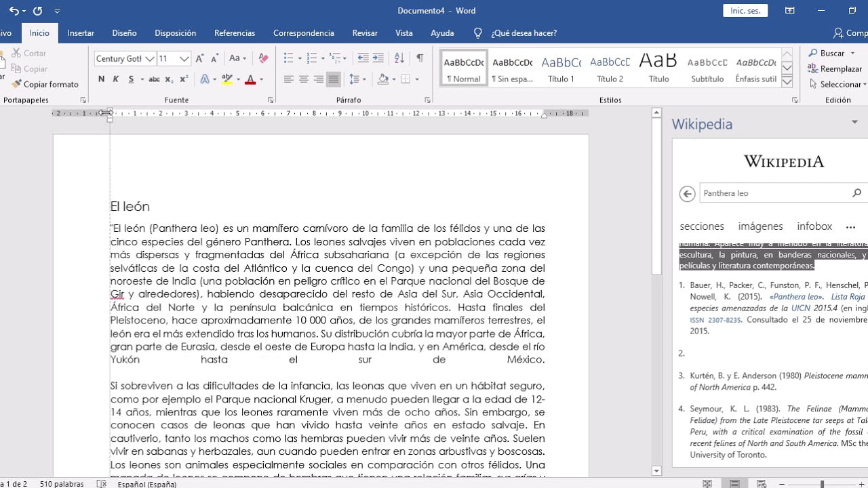
Task: Toggle bold (N) formatting
Action: [101, 80]
